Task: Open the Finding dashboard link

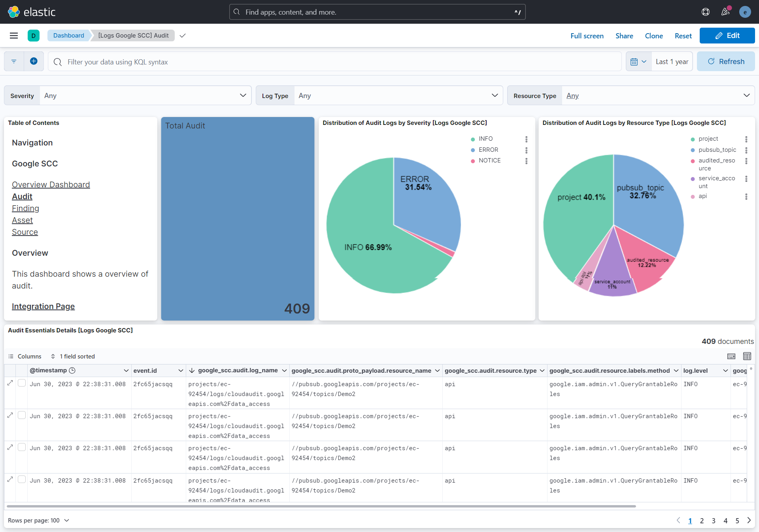Action: pos(25,208)
